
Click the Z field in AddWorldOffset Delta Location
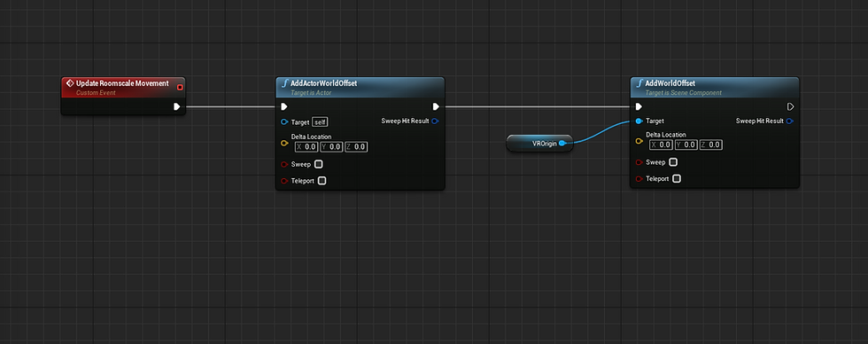pos(710,145)
